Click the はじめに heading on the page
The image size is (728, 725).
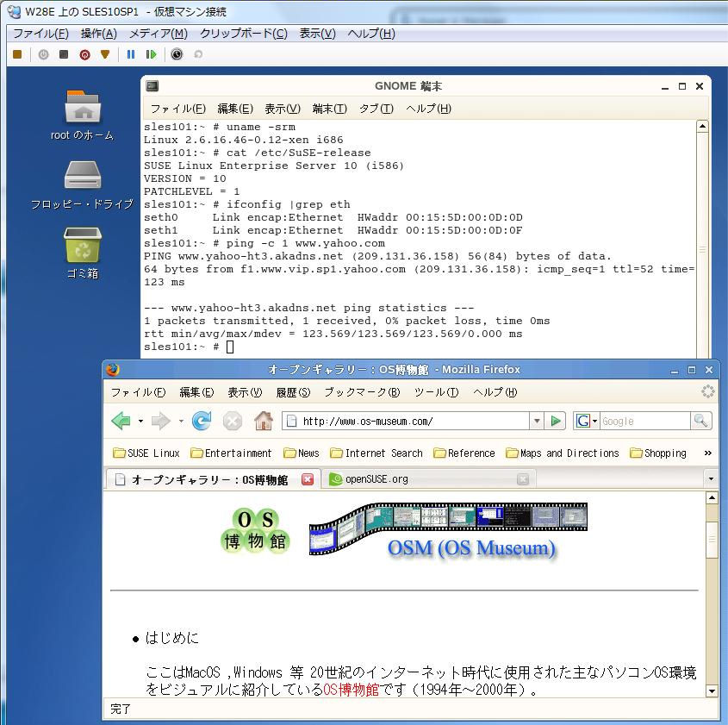[171, 638]
